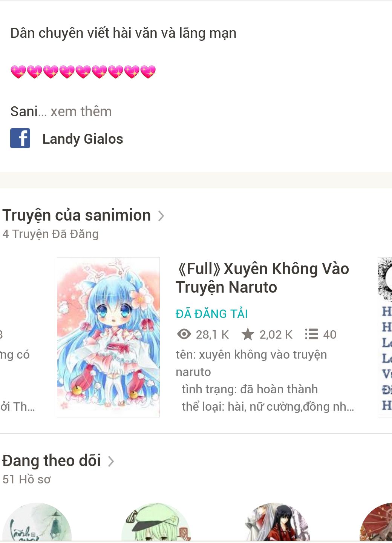Open the Facebook icon link

click(20, 138)
